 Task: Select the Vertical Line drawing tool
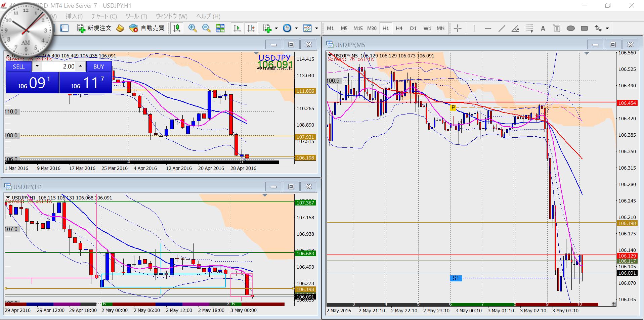(474, 28)
